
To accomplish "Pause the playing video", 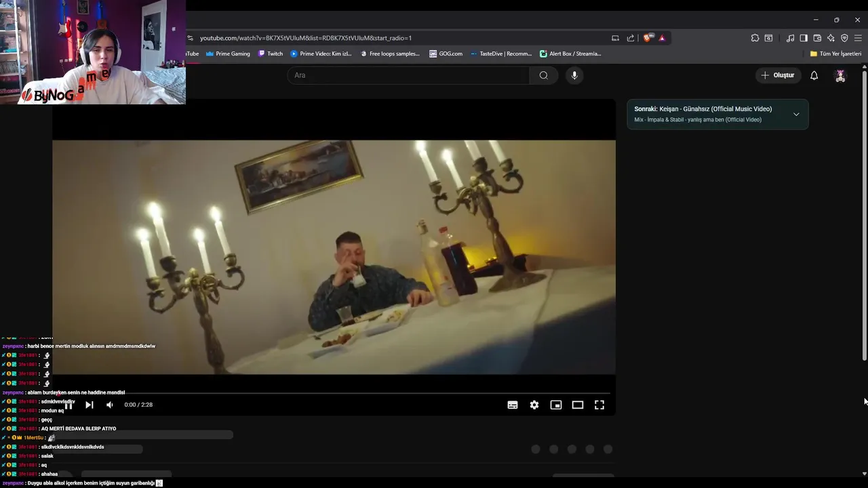I will 68,405.
